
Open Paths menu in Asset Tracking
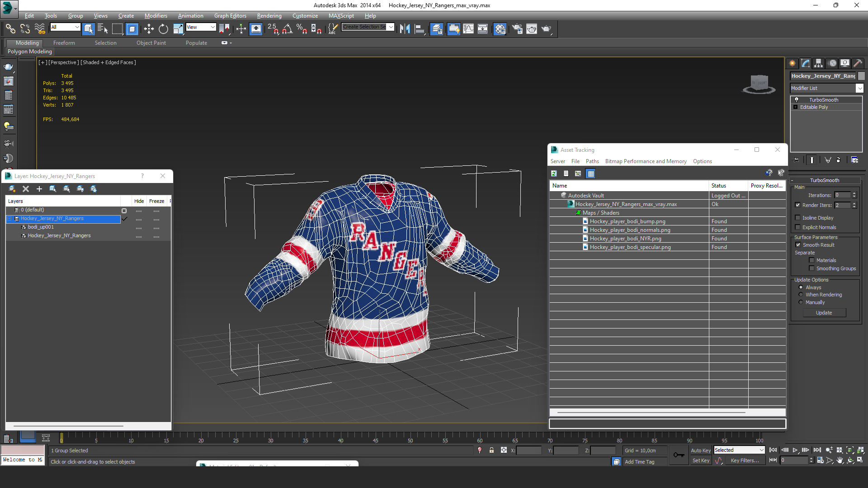point(592,161)
